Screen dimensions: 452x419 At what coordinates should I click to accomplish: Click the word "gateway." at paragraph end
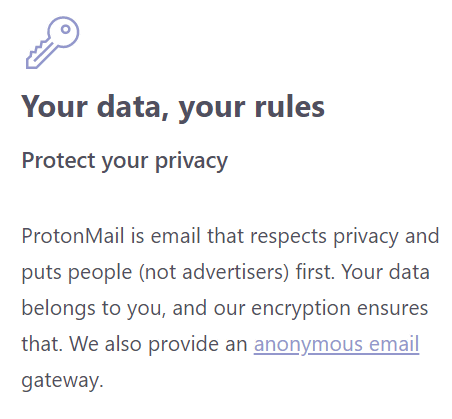coord(63,381)
